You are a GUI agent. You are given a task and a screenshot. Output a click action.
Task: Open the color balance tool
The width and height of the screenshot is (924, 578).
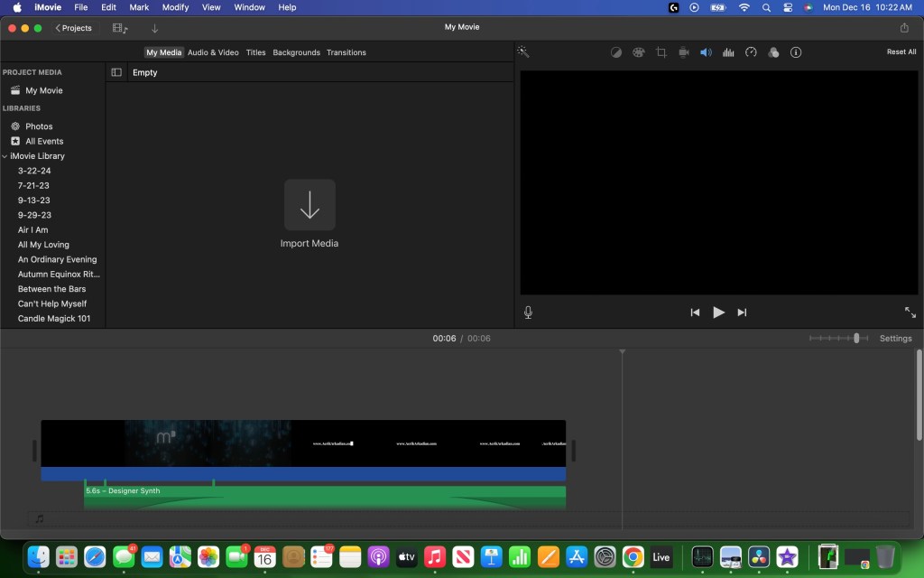pyautogui.click(x=616, y=52)
